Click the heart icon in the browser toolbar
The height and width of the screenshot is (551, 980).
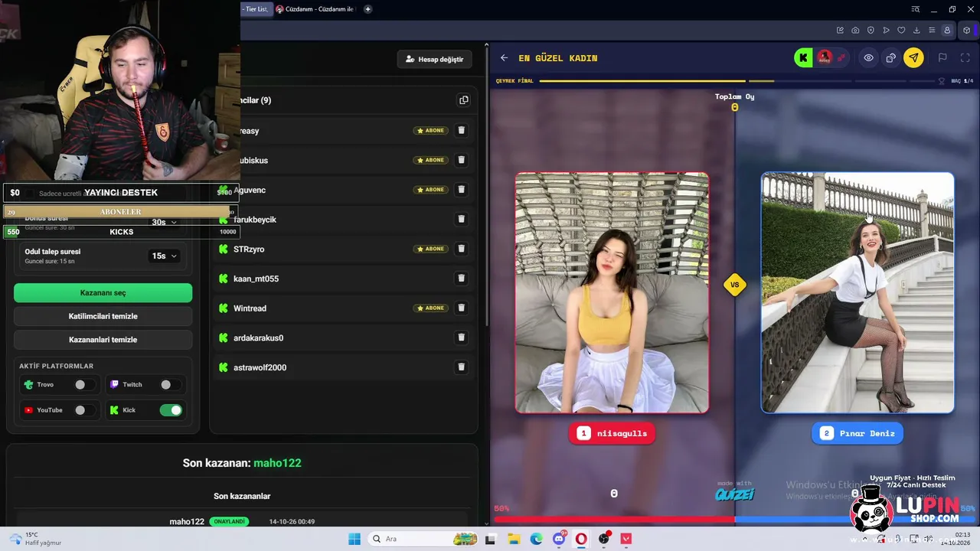point(901,31)
